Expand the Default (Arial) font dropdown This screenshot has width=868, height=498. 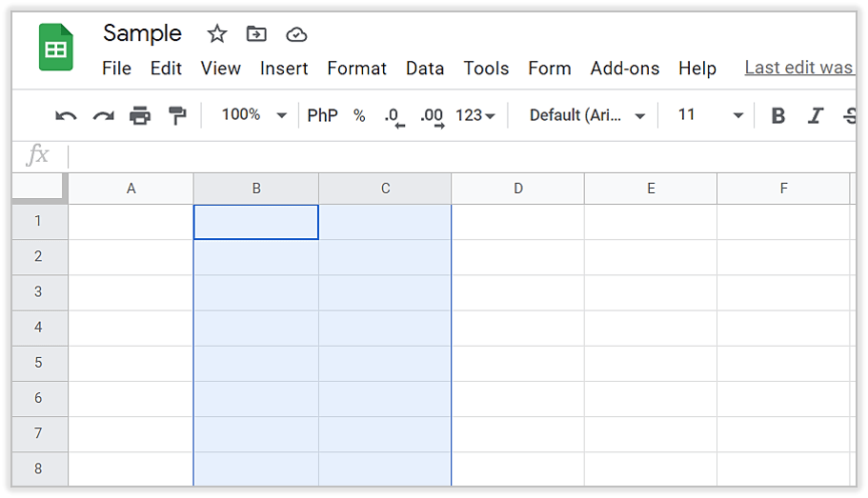click(587, 116)
